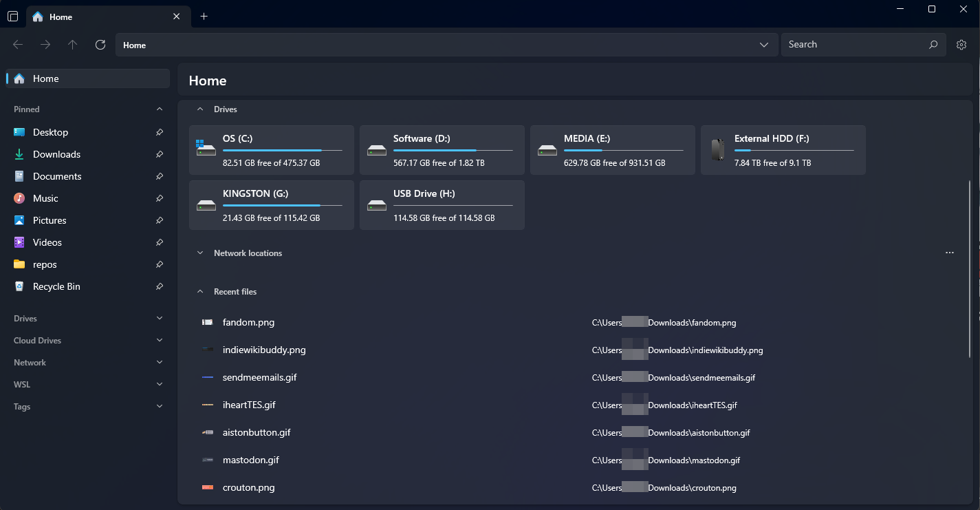Open the External HDD (F:) drive
The height and width of the screenshot is (510, 980).
coord(783,150)
